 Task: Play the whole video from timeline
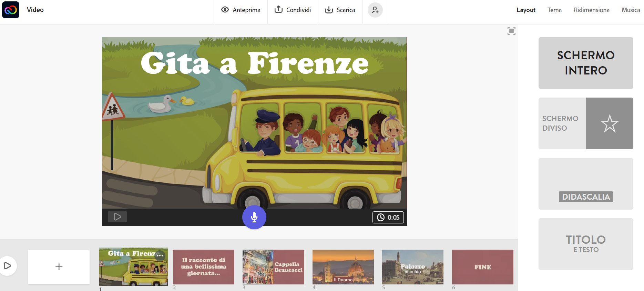[x=7, y=266]
